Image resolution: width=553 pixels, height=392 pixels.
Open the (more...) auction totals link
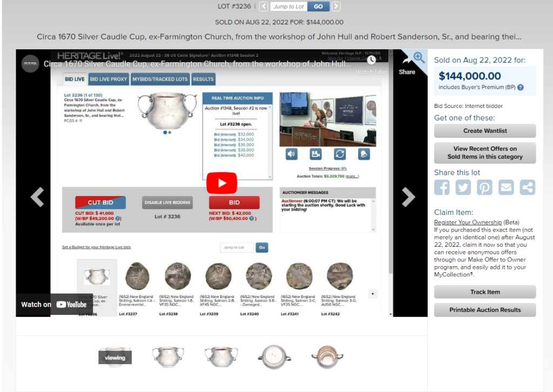click(x=352, y=176)
